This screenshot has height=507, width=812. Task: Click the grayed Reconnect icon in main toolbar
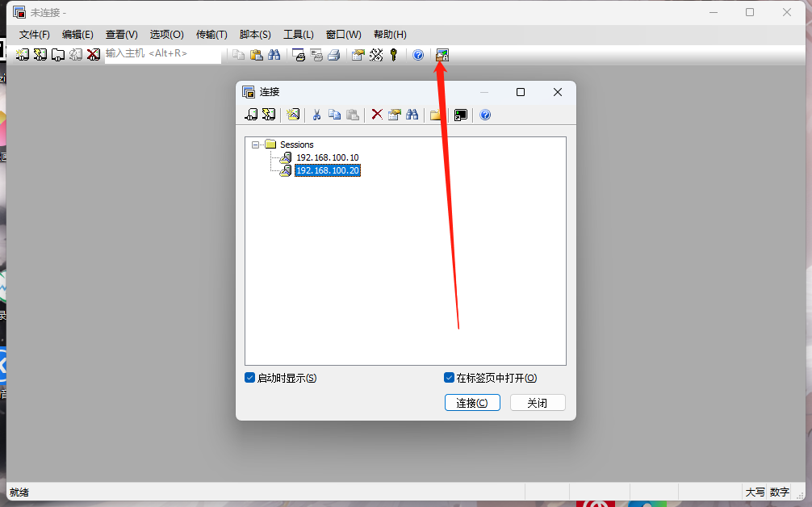(x=76, y=54)
